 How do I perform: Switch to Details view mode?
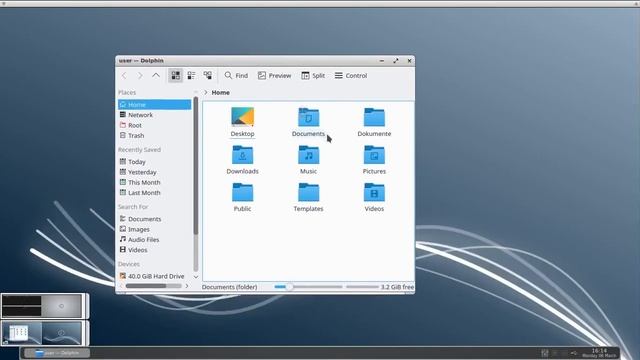point(208,76)
